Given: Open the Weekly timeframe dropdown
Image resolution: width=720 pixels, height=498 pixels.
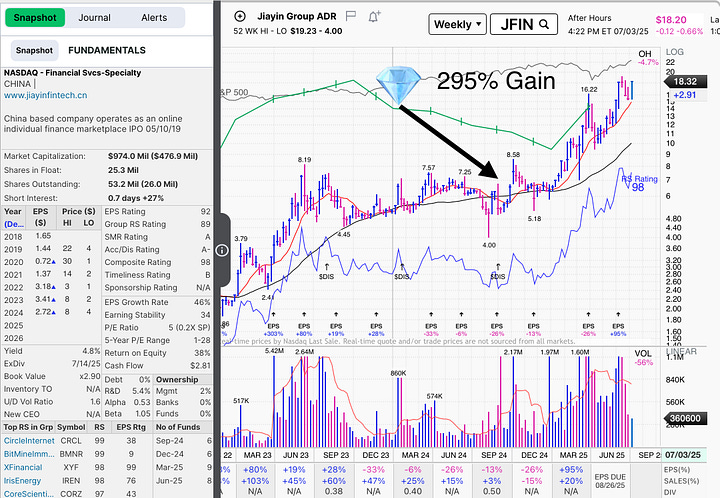Looking at the screenshot, I should point(457,24).
